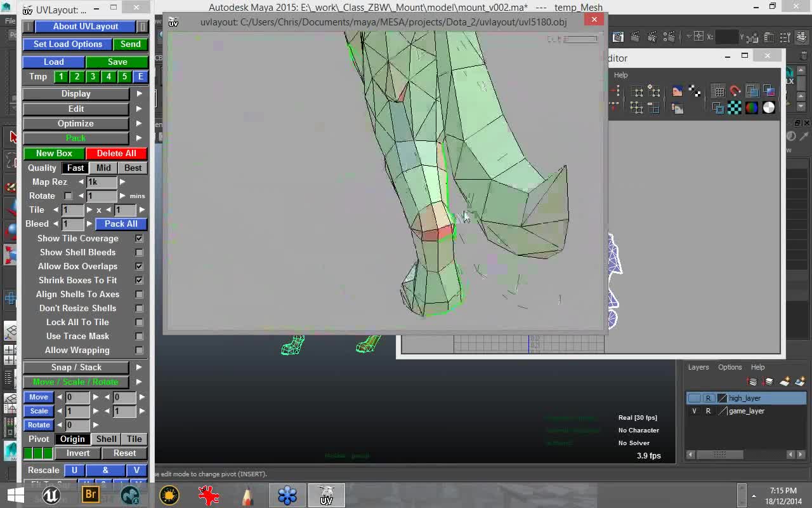812x508 pixels.
Task: Click the alpha channel display white circle icon
Action: (x=769, y=108)
